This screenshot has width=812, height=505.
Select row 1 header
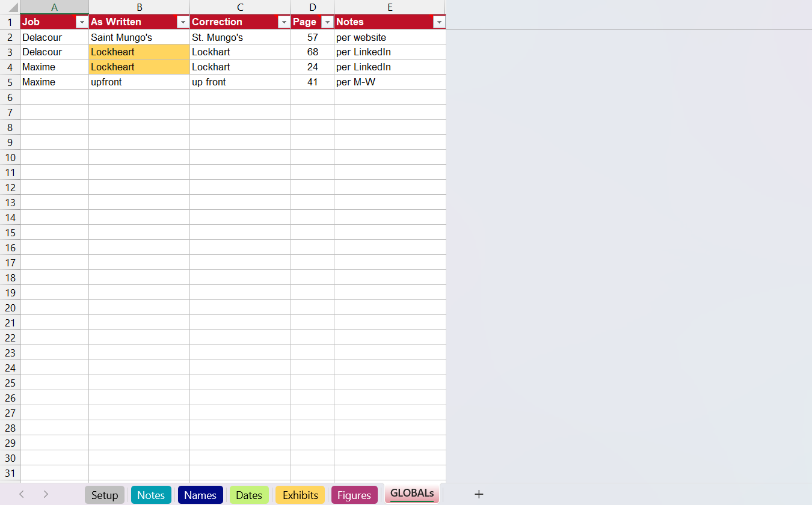[x=10, y=22]
